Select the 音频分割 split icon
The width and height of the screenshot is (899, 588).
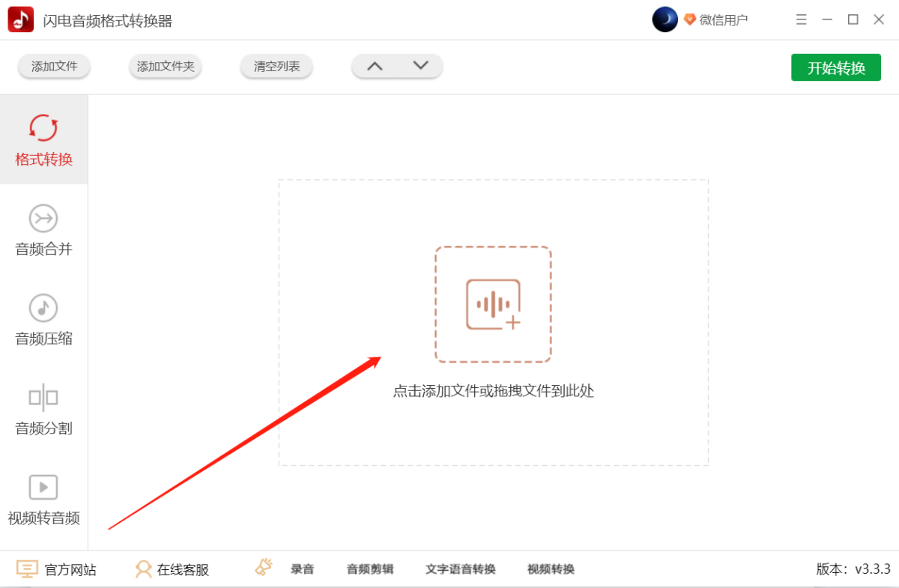pyautogui.click(x=43, y=398)
